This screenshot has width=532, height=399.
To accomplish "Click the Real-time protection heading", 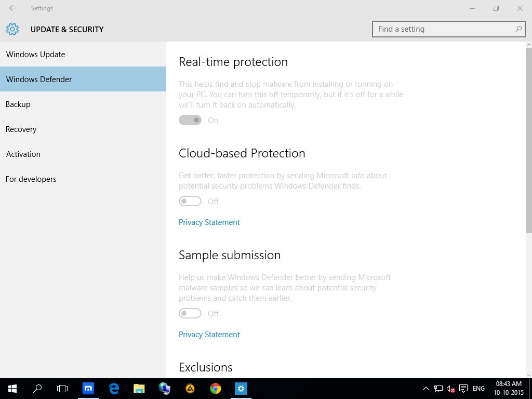I will pyautogui.click(x=233, y=62).
